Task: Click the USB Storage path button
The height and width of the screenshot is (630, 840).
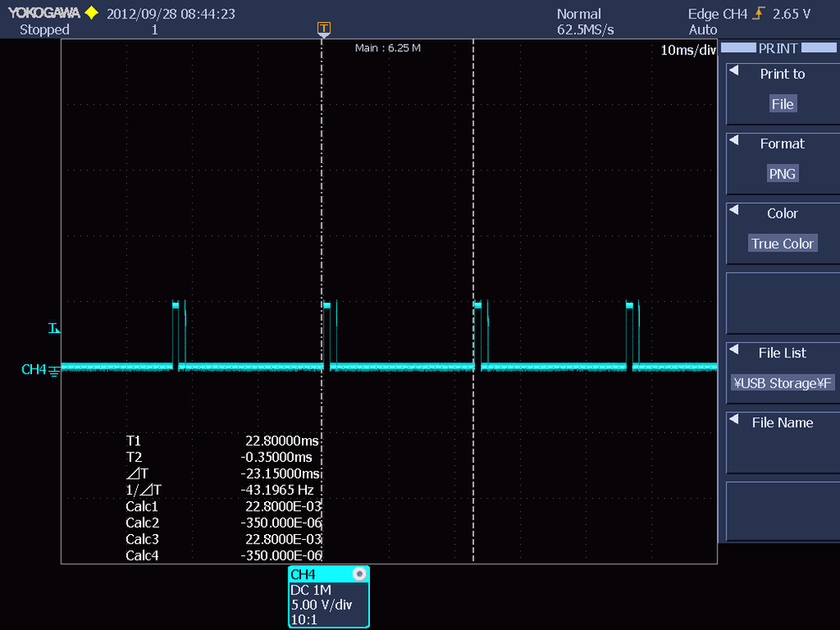Action: (x=783, y=383)
